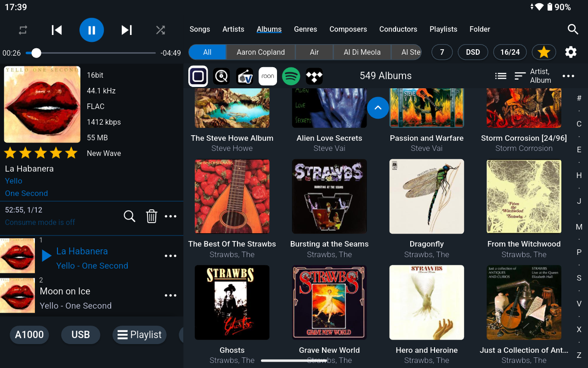Open the Artists tab
Viewport: 588px width, 368px height.
[233, 29]
